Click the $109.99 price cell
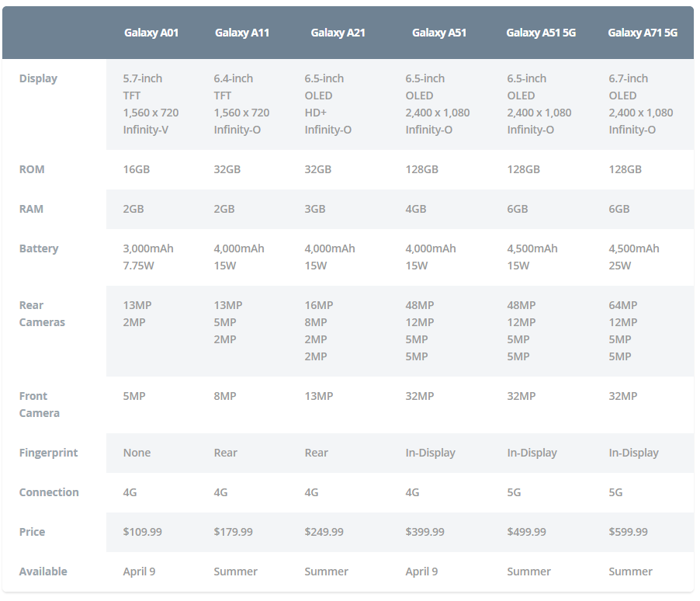Image resolution: width=700 pixels, height=601 pixels. coord(143,532)
